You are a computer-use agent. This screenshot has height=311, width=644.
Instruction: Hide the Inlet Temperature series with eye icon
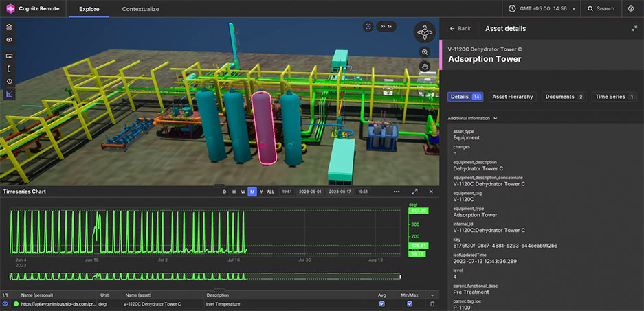5,303
